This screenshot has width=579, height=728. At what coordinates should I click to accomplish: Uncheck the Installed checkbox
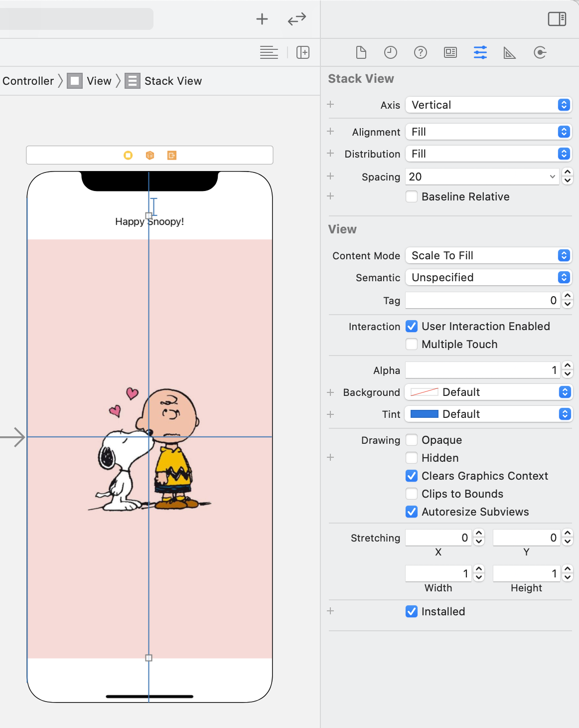click(x=412, y=611)
